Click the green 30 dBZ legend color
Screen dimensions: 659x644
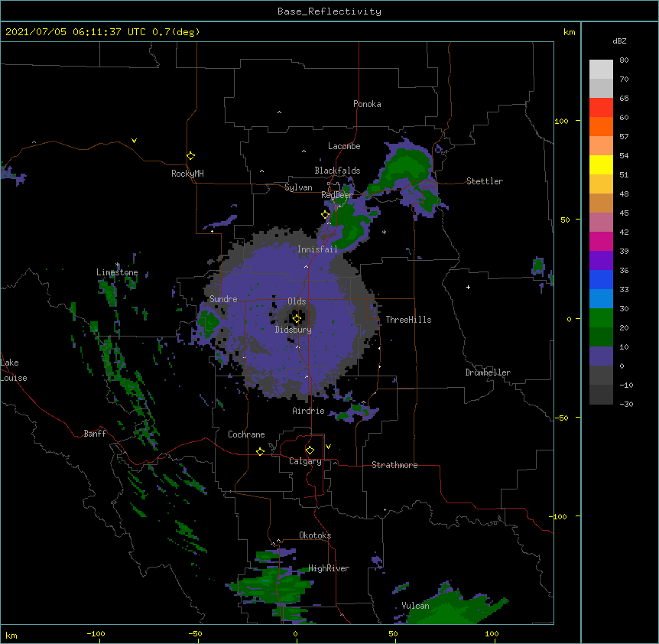(x=601, y=318)
